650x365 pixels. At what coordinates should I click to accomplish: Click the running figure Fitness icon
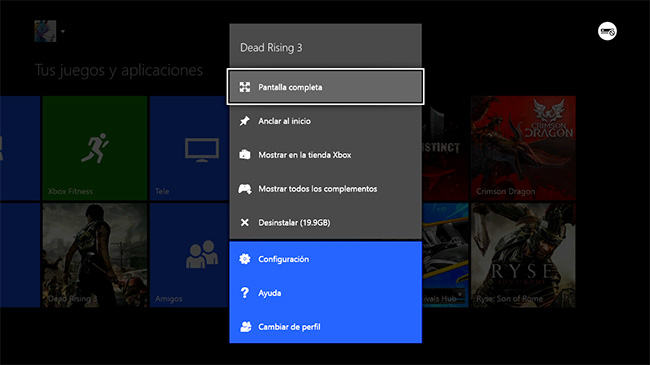click(95, 148)
